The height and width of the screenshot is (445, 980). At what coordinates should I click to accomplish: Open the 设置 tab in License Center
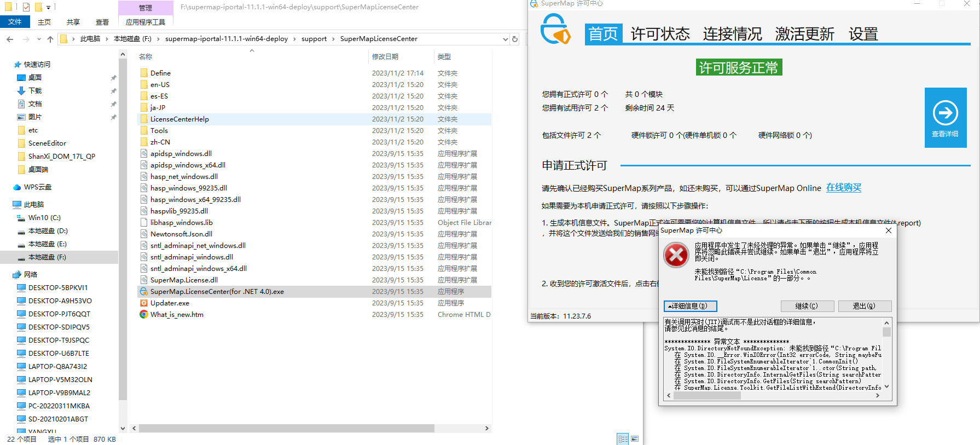[x=863, y=34]
